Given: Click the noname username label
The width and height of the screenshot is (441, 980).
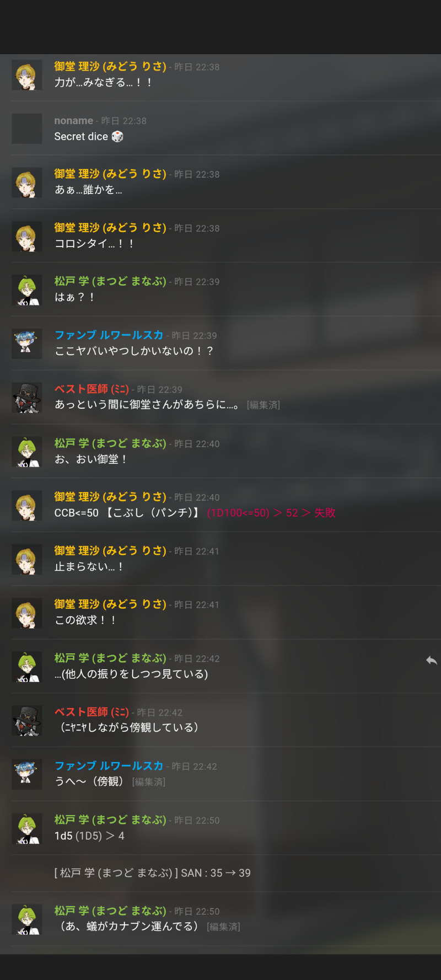Looking at the screenshot, I should [x=73, y=120].
